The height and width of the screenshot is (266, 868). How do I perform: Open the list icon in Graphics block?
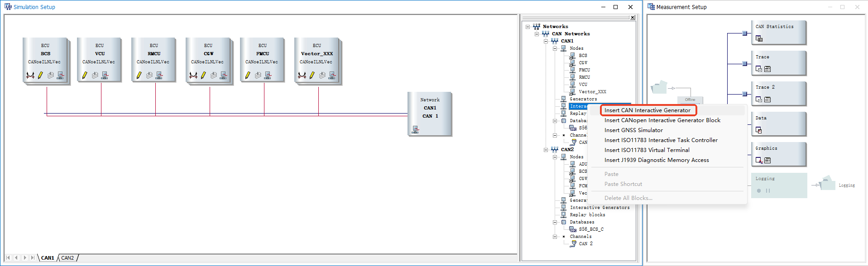(x=767, y=160)
